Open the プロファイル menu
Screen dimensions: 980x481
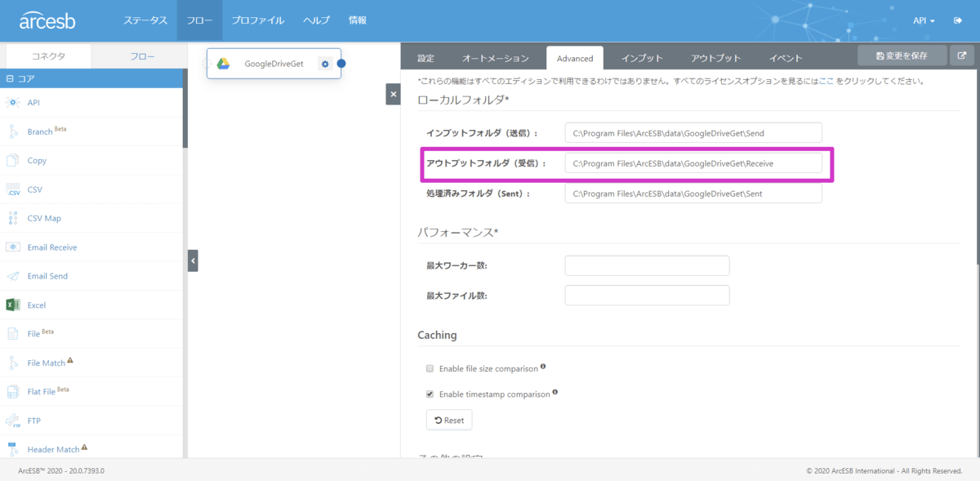coord(258,20)
